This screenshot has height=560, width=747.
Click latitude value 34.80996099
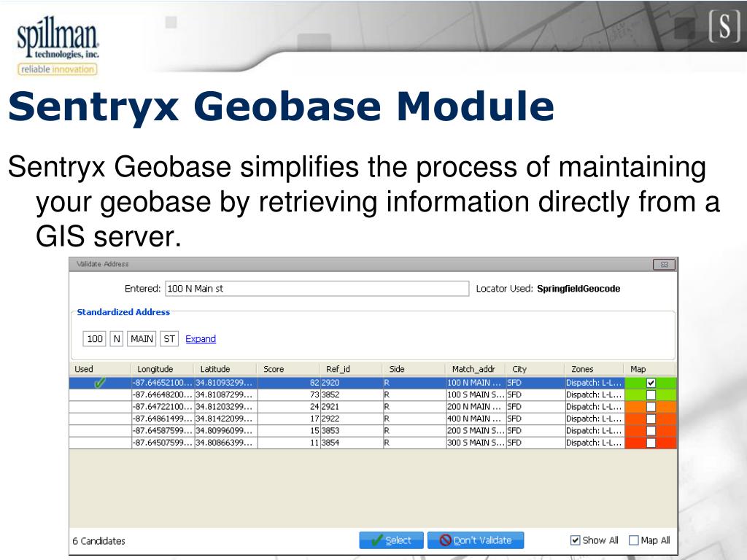point(226,430)
